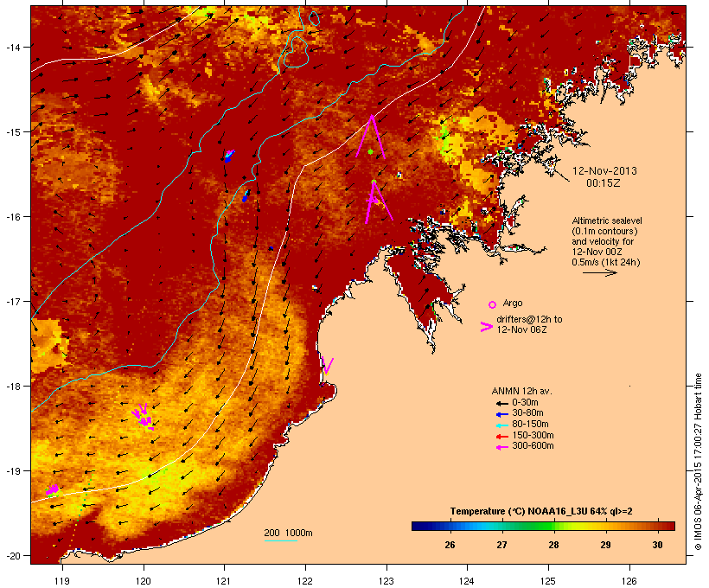The height and width of the screenshot is (588, 709).
Task: Click the magenta drifters arrowhead legend symbol
Action: pos(487,327)
